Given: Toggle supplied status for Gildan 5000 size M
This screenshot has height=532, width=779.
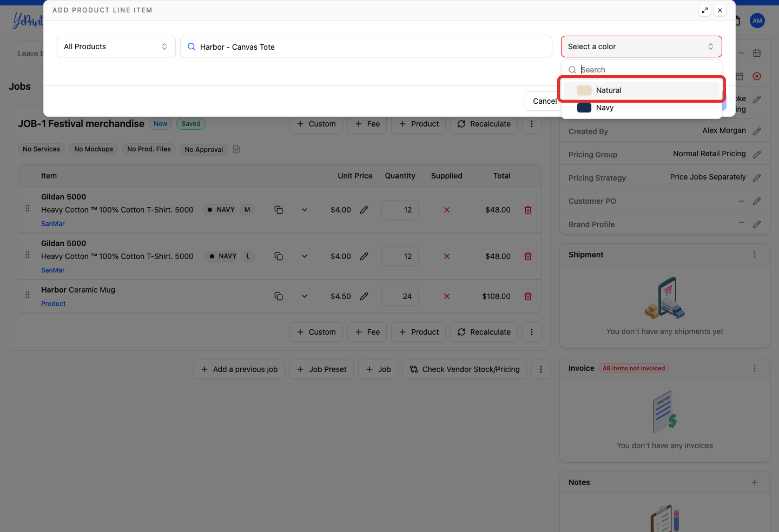Looking at the screenshot, I should click(447, 210).
